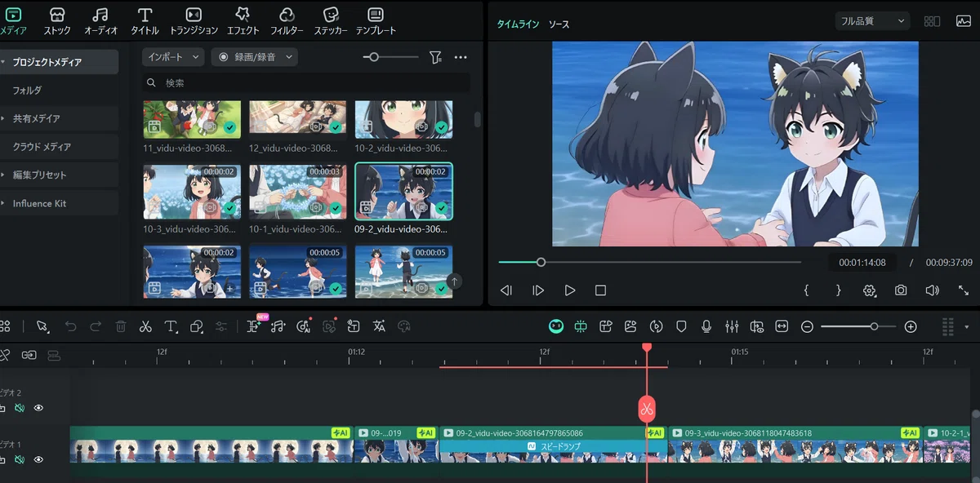980x483 pixels.
Task: Record voiceover with microphone icon
Action: 706,326
